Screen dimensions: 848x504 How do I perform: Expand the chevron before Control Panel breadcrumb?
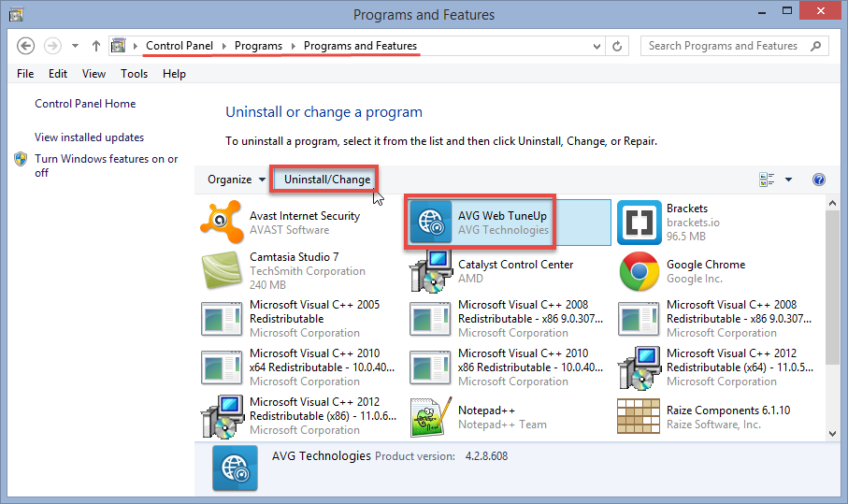tap(136, 46)
